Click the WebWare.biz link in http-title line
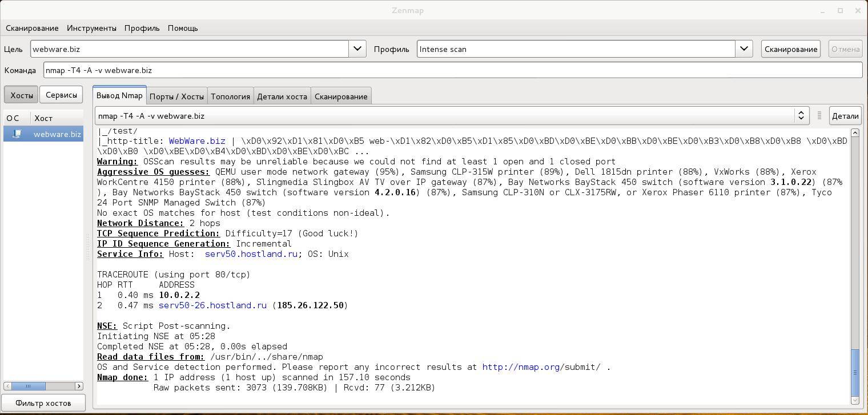 197,141
